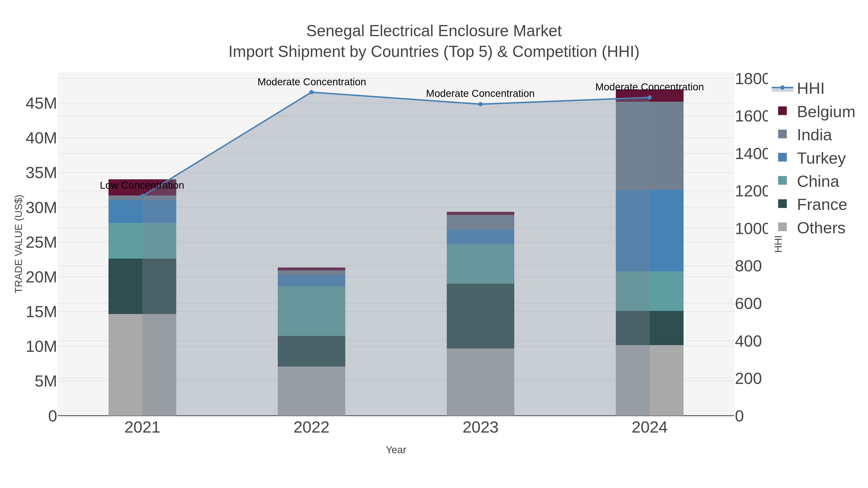Select the 2022 China bar segment
The height and width of the screenshot is (488, 868).
(311, 311)
